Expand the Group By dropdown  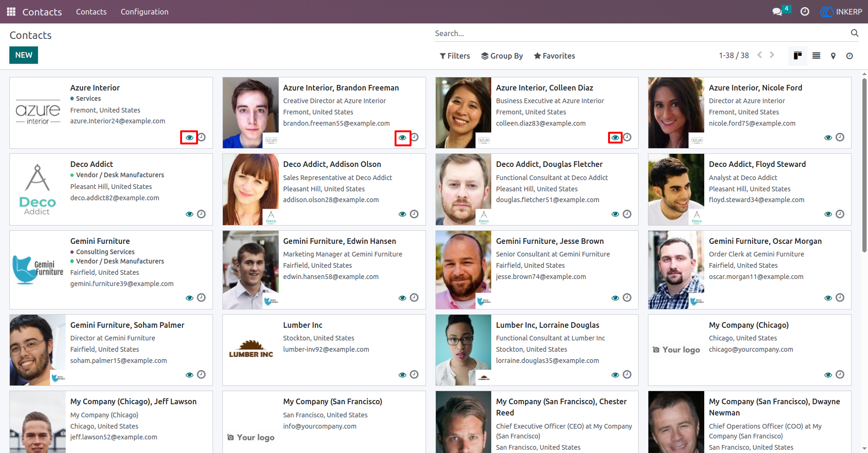502,56
